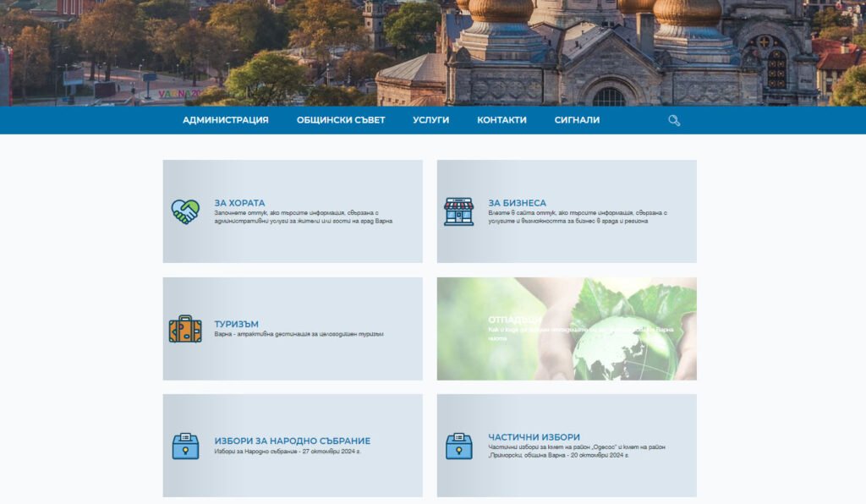
Task: Open the Отпадъци heading link
Action: pyautogui.click(x=514, y=320)
